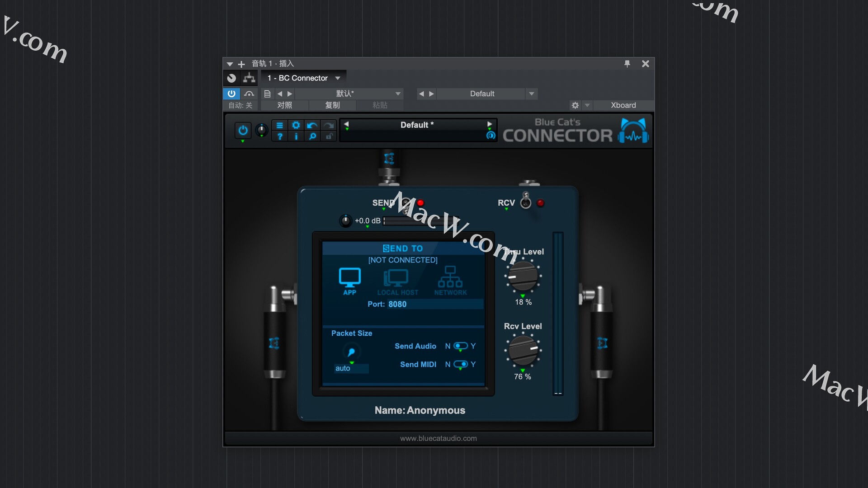This screenshot has height=488, width=868.
Task: Click the magnifier zoom icon
Action: (312, 137)
